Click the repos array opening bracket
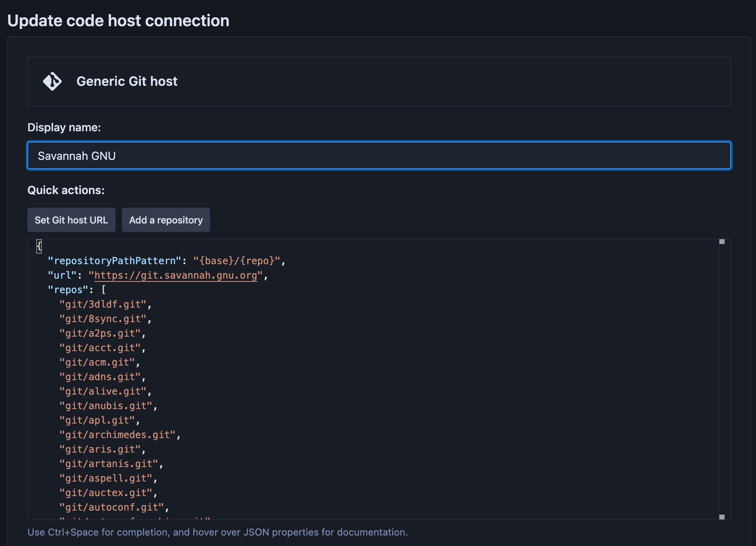This screenshot has width=756, height=546. 103,290
